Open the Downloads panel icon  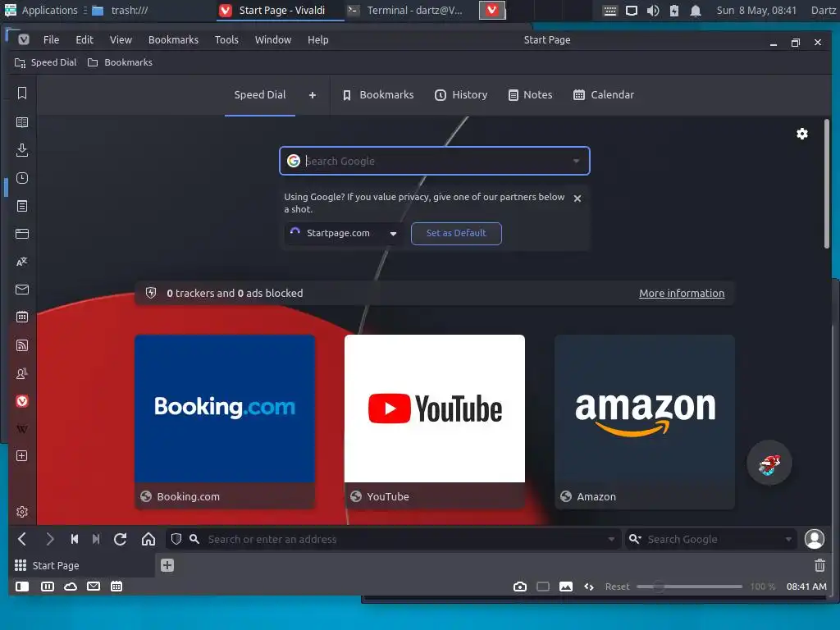coord(22,150)
